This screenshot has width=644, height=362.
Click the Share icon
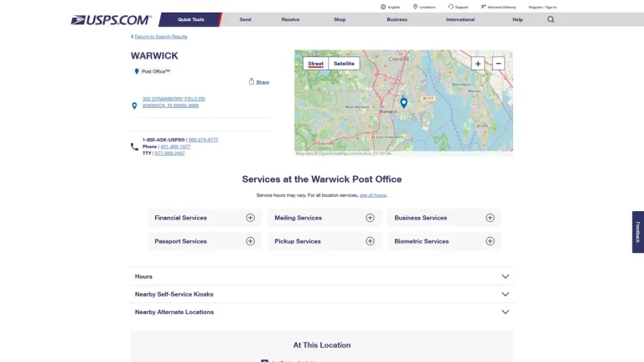[252, 81]
